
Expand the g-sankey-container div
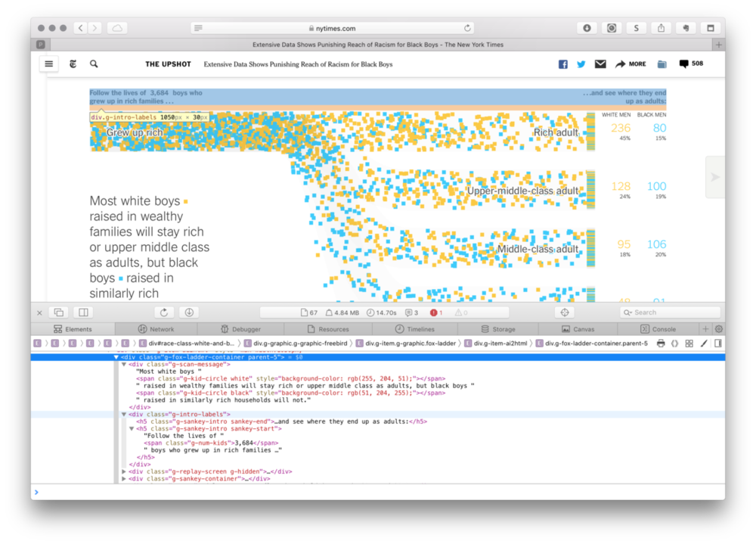tap(124, 479)
